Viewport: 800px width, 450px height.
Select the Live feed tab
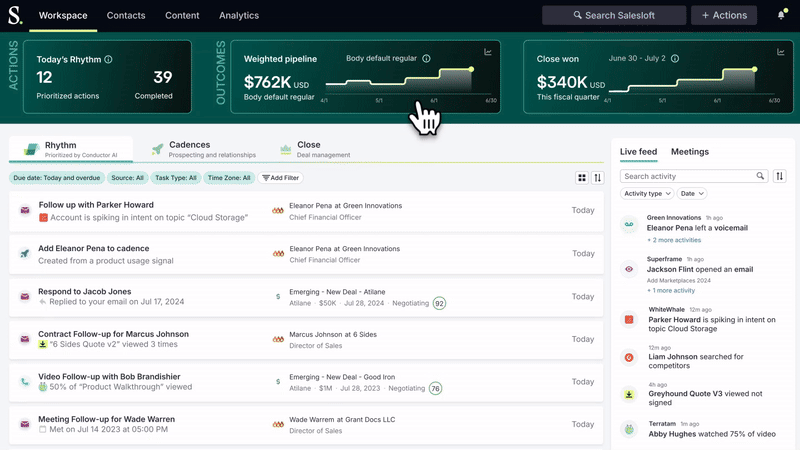click(x=638, y=152)
